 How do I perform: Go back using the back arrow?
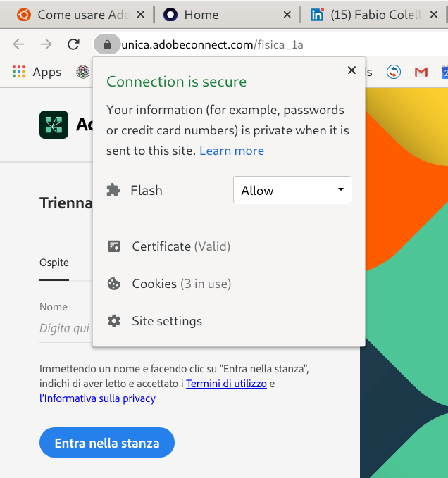(19, 44)
